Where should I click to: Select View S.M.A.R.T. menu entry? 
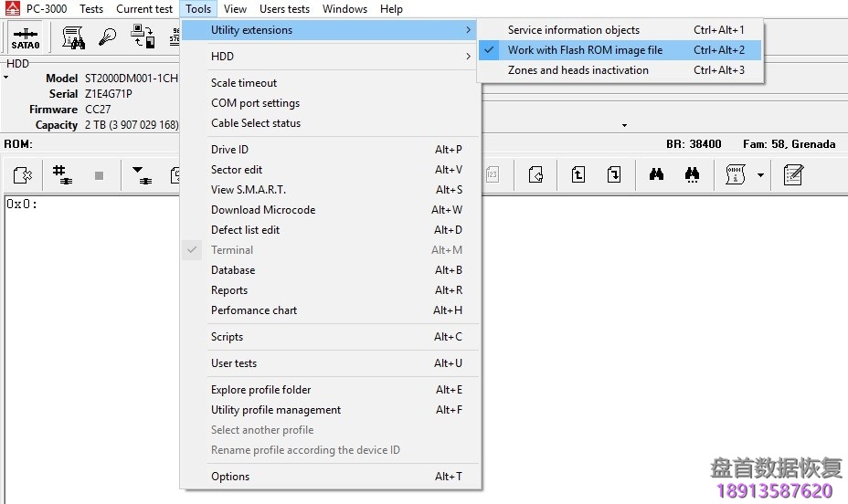tap(248, 190)
